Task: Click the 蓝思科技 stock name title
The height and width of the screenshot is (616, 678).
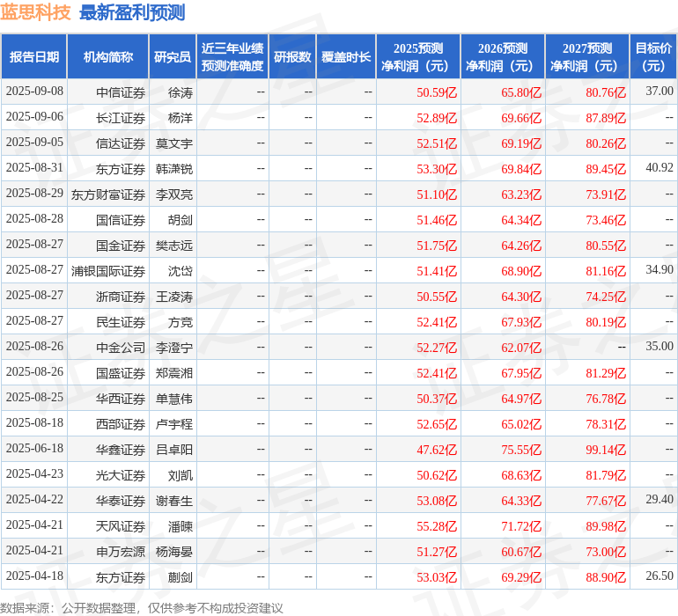Action: [36, 12]
